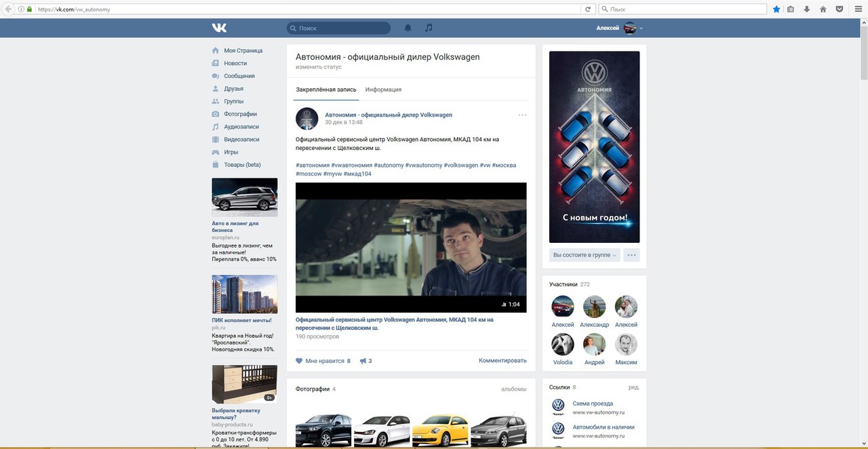The height and width of the screenshot is (449, 868).
Task: Open Моя Страница from the sidebar
Action: click(243, 51)
